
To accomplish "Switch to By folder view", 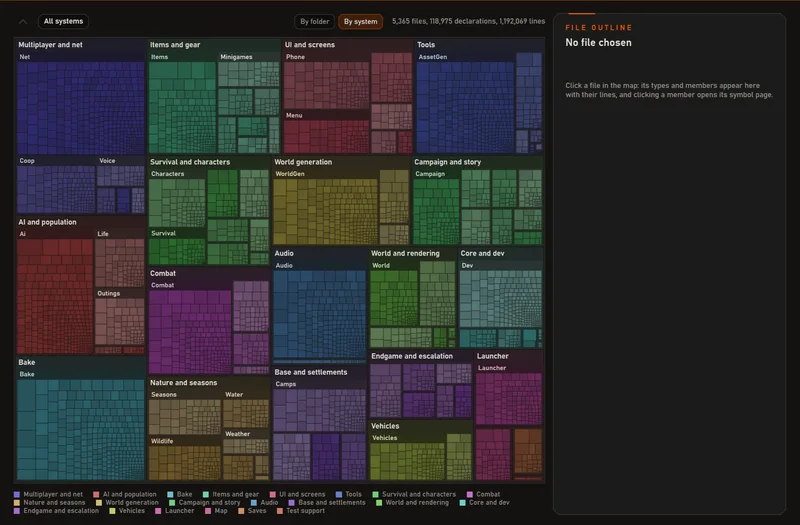I will coord(314,21).
